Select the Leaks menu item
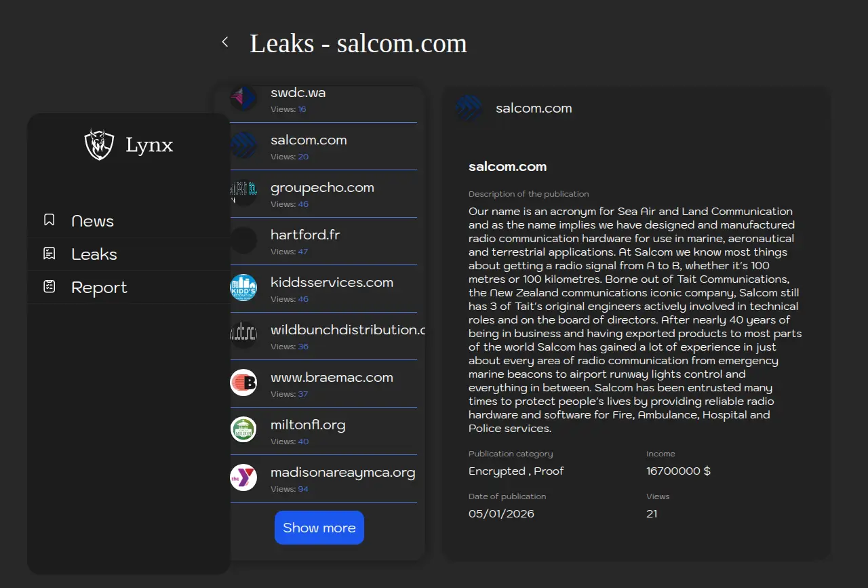The image size is (868, 588). coord(94,254)
